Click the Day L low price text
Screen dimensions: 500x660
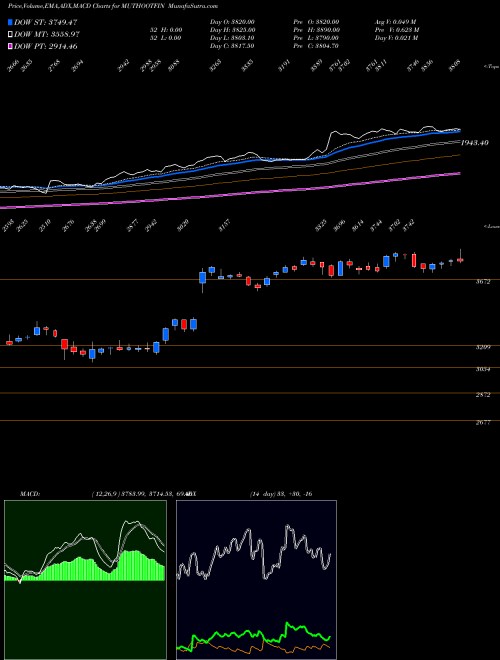click(232, 38)
